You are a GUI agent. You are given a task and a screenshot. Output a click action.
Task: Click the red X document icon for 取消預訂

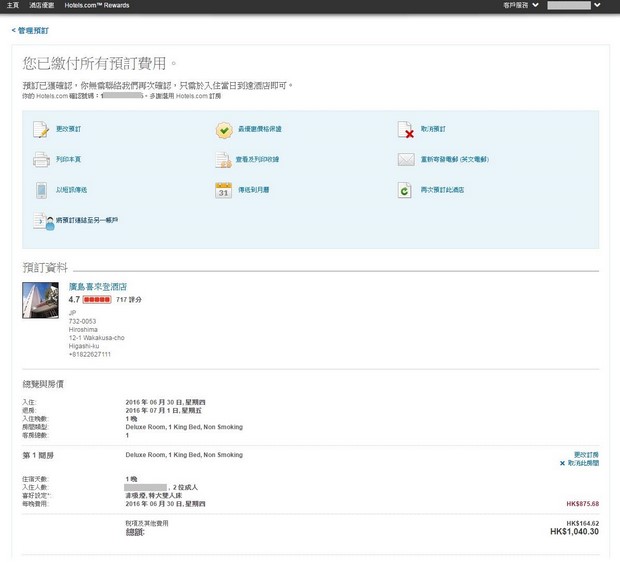point(406,130)
